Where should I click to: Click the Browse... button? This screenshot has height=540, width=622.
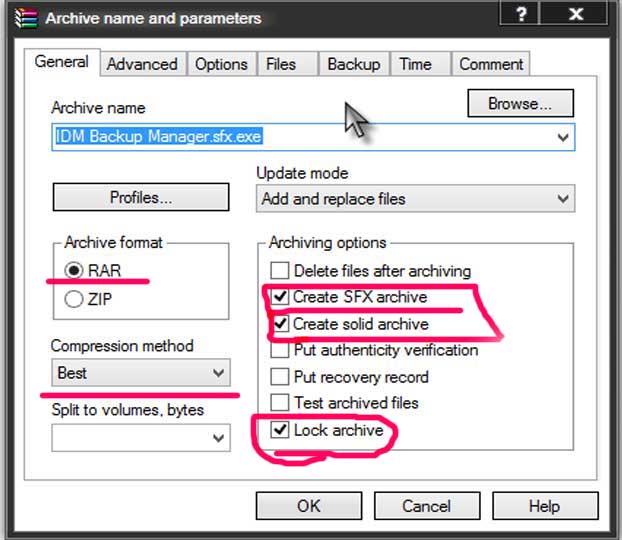(520, 104)
